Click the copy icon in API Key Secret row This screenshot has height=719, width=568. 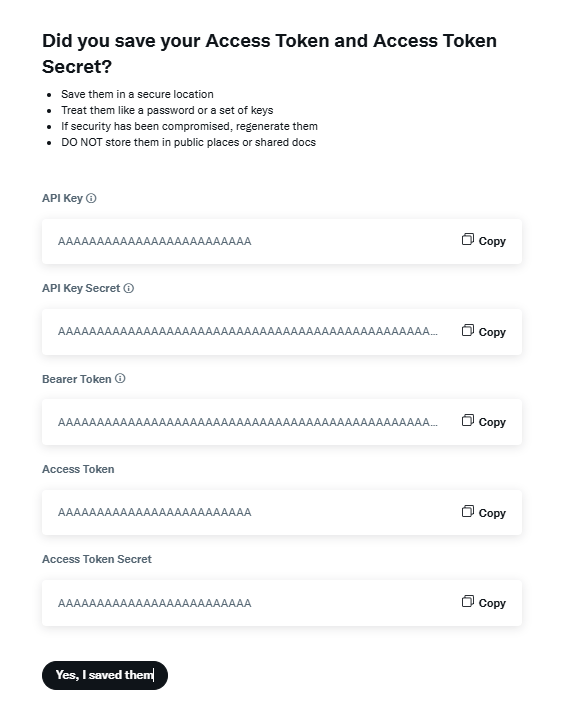[x=468, y=330]
